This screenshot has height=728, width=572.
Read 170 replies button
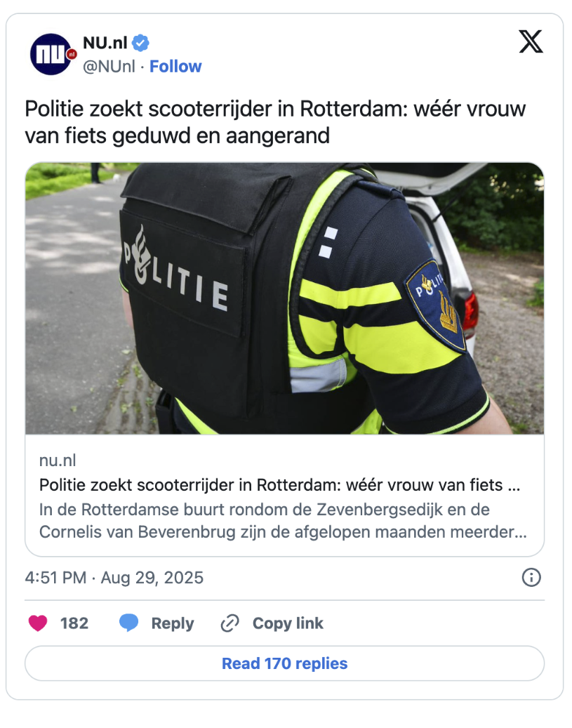(x=285, y=663)
